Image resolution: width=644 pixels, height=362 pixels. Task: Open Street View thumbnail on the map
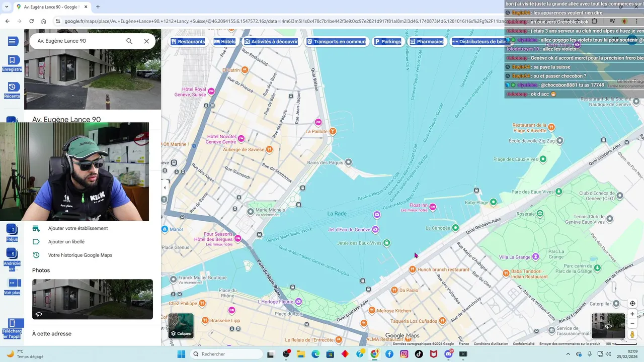point(608,326)
